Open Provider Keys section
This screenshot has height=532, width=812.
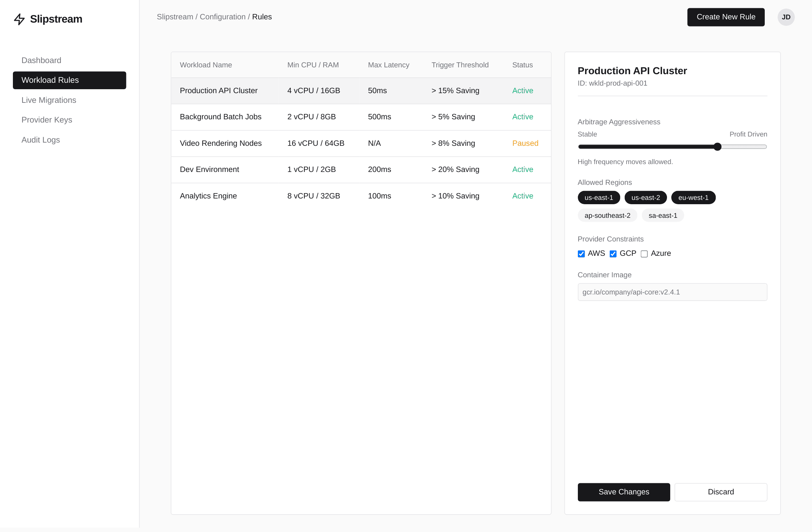47,120
